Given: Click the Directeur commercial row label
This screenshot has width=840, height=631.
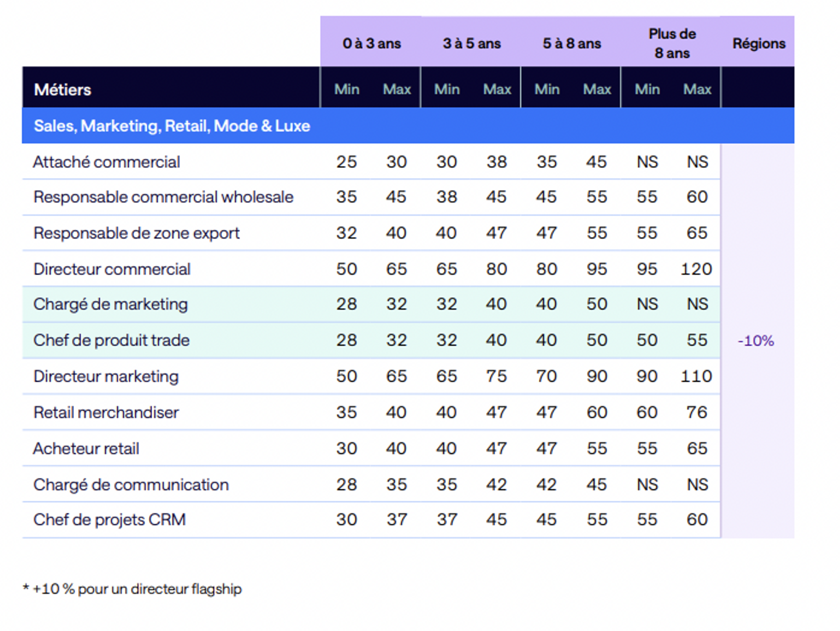Looking at the screenshot, I should [112, 269].
